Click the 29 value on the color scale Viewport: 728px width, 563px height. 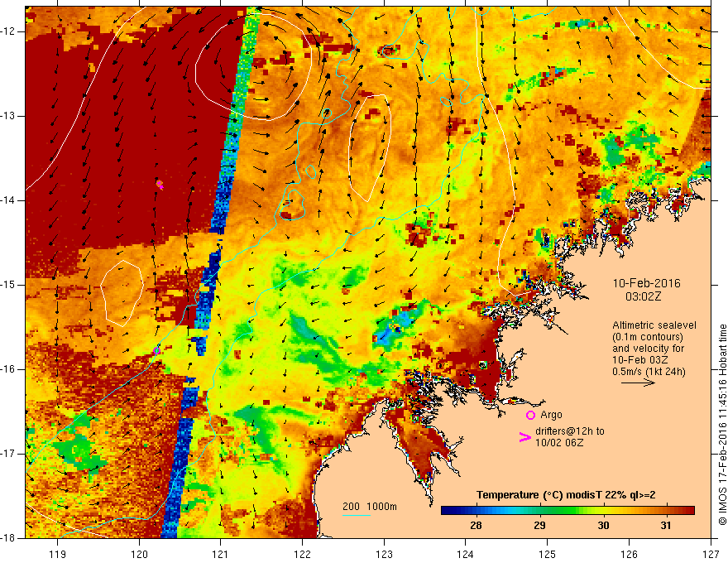(539, 526)
